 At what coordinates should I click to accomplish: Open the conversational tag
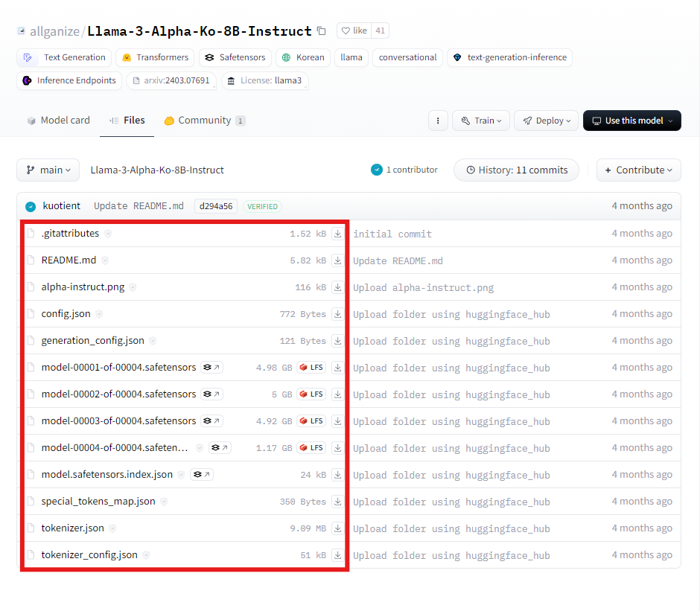tap(407, 57)
